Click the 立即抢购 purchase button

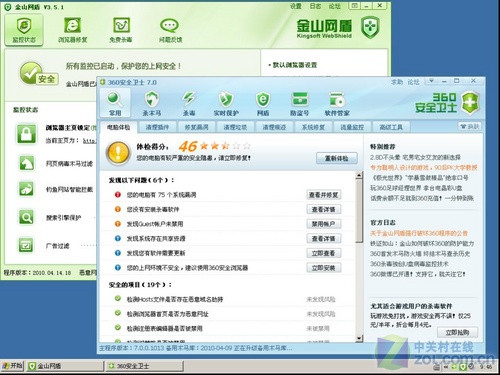(457, 332)
